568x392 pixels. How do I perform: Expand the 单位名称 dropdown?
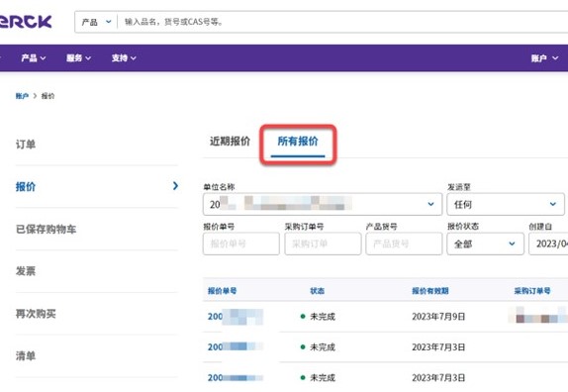point(323,204)
